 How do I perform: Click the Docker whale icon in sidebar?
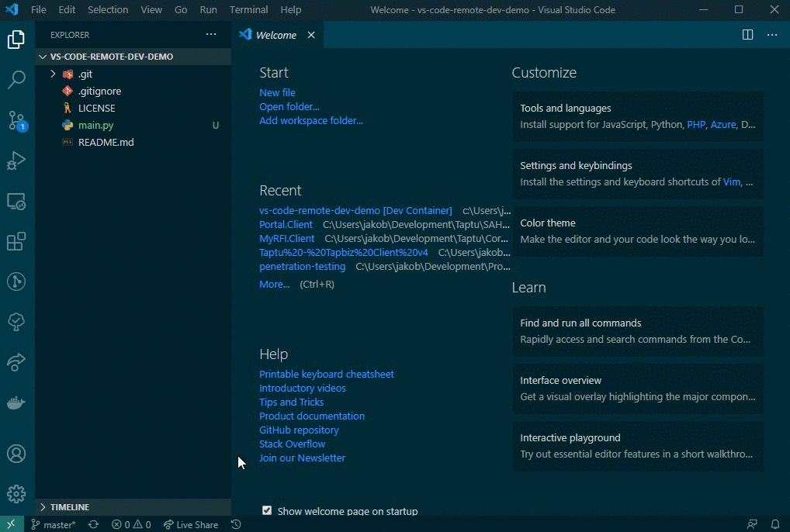coord(16,402)
